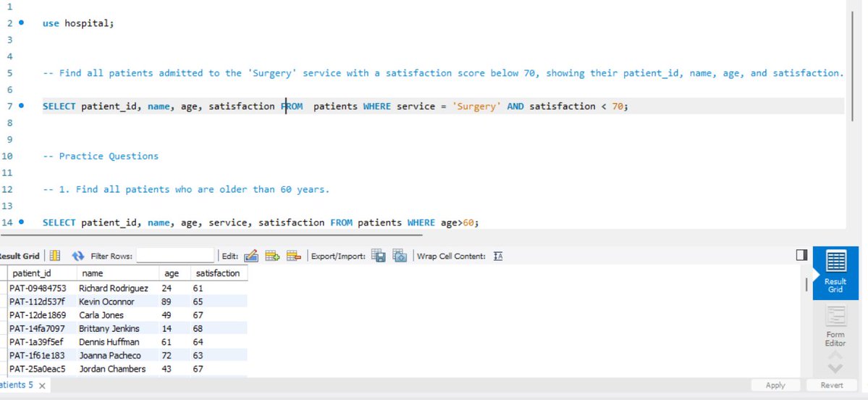Select cell Carla Jones

(117, 315)
